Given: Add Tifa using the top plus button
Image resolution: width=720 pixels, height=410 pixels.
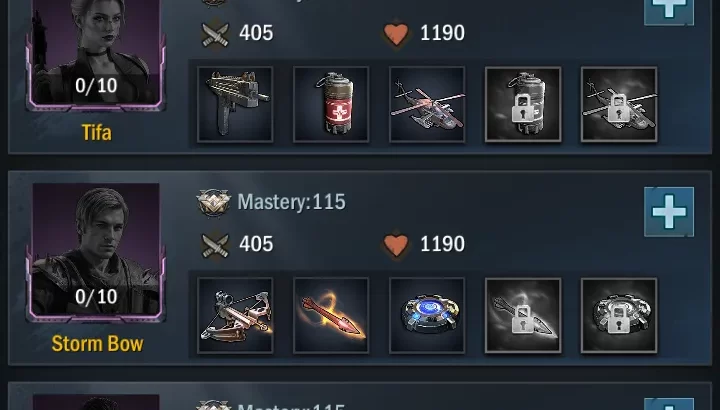Looking at the screenshot, I should [x=669, y=11].
